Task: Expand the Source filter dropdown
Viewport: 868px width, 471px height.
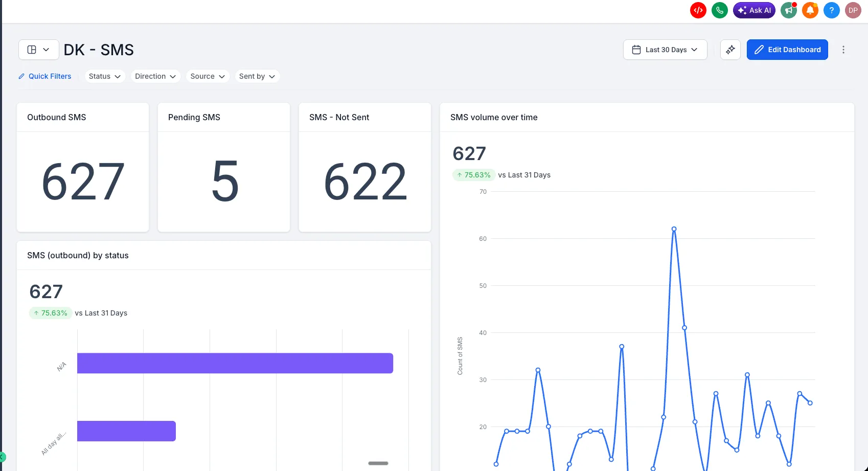Action: [x=208, y=76]
